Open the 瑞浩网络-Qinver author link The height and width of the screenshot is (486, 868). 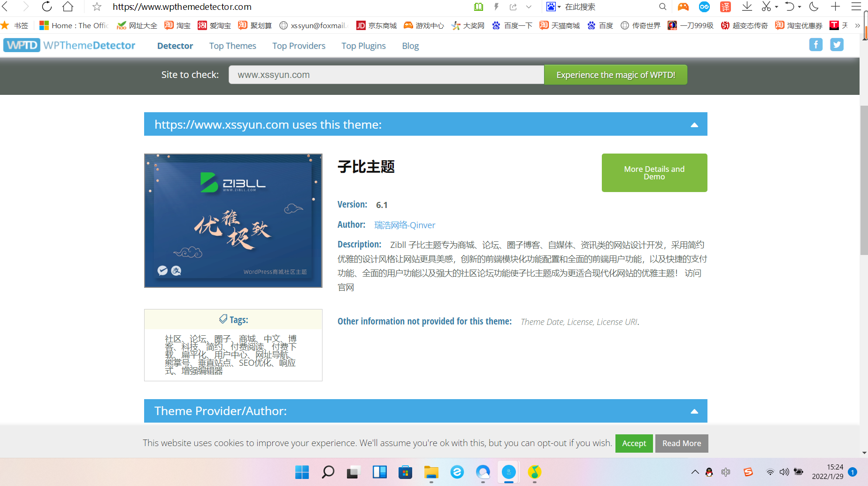click(x=405, y=225)
